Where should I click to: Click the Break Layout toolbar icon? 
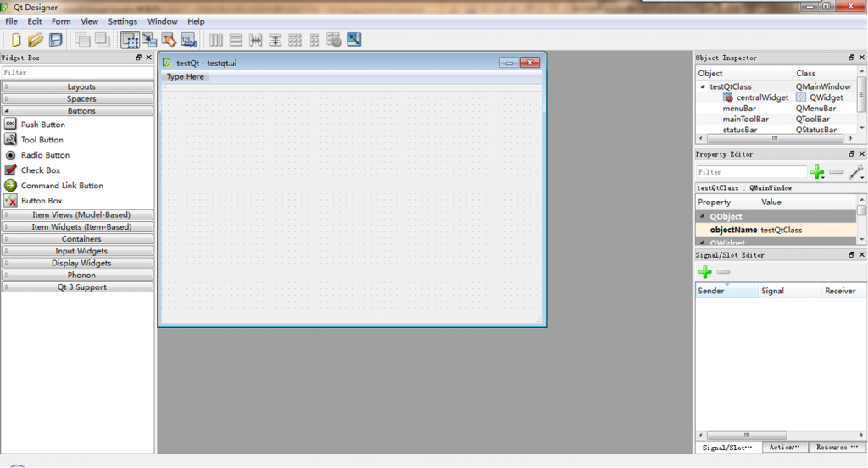tap(334, 40)
